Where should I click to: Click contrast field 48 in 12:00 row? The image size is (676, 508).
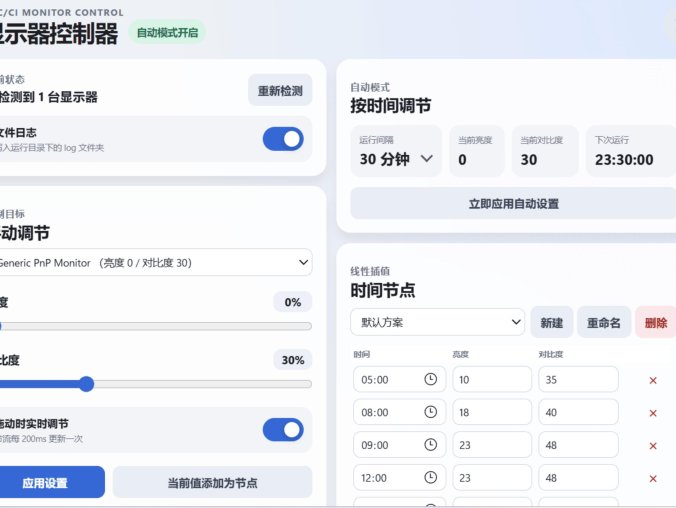[x=578, y=477]
